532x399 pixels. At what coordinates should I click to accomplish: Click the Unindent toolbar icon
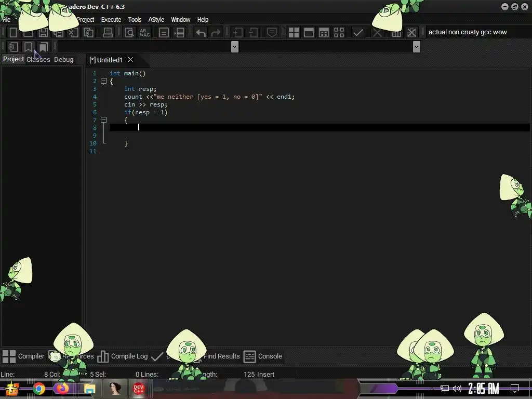[253, 33]
